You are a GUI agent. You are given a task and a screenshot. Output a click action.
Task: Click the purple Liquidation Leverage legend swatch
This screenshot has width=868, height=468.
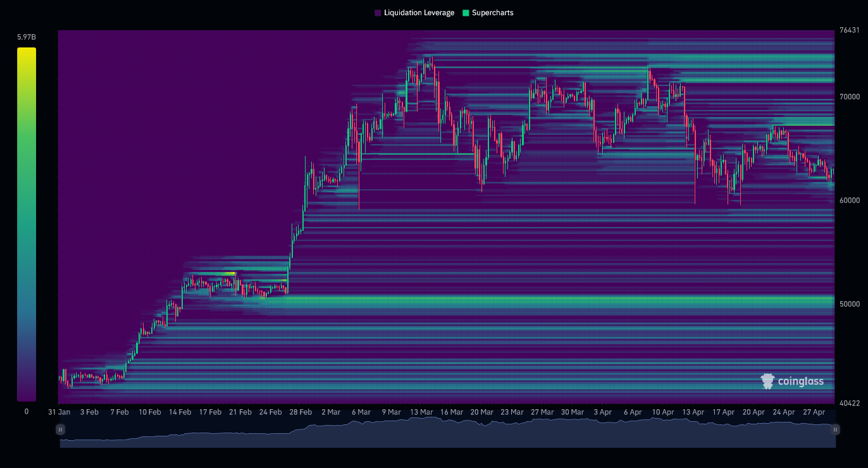(x=378, y=12)
